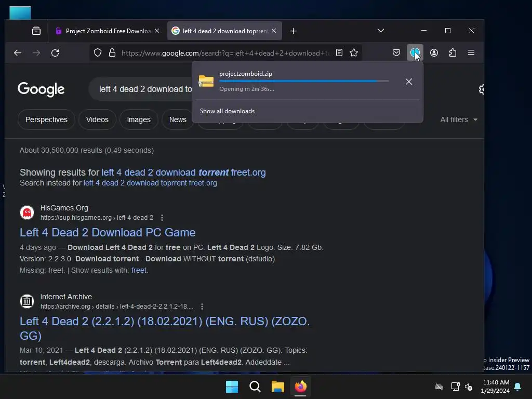The width and height of the screenshot is (532, 399).
Task: Open more options for Internet Archive result
Action: [202, 307]
